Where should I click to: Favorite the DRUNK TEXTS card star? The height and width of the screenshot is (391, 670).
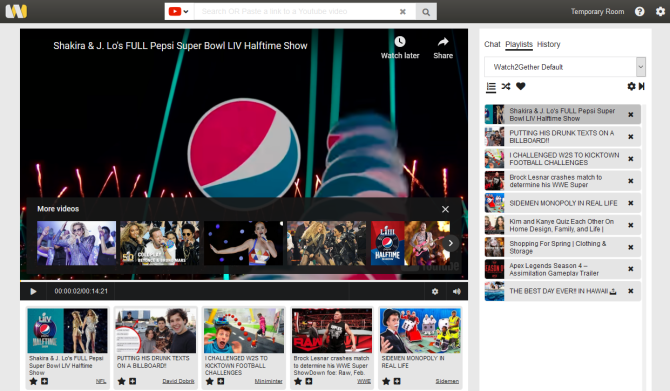click(x=121, y=381)
